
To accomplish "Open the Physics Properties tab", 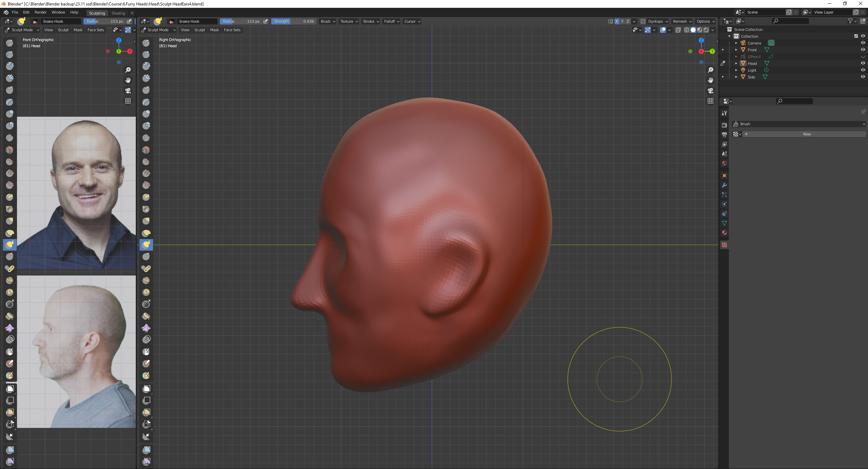I will click(724, 204).
